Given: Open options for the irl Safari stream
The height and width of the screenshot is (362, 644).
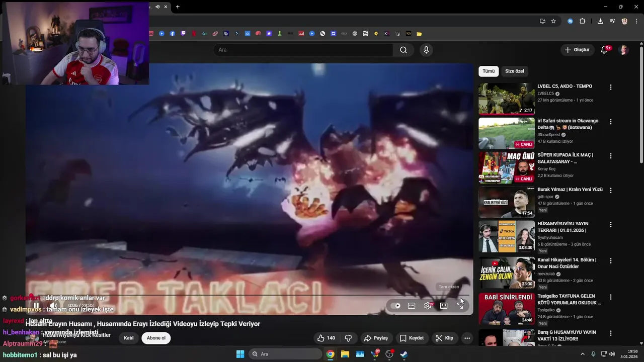Looking at the screenshot, I should [x=611, y=122].
